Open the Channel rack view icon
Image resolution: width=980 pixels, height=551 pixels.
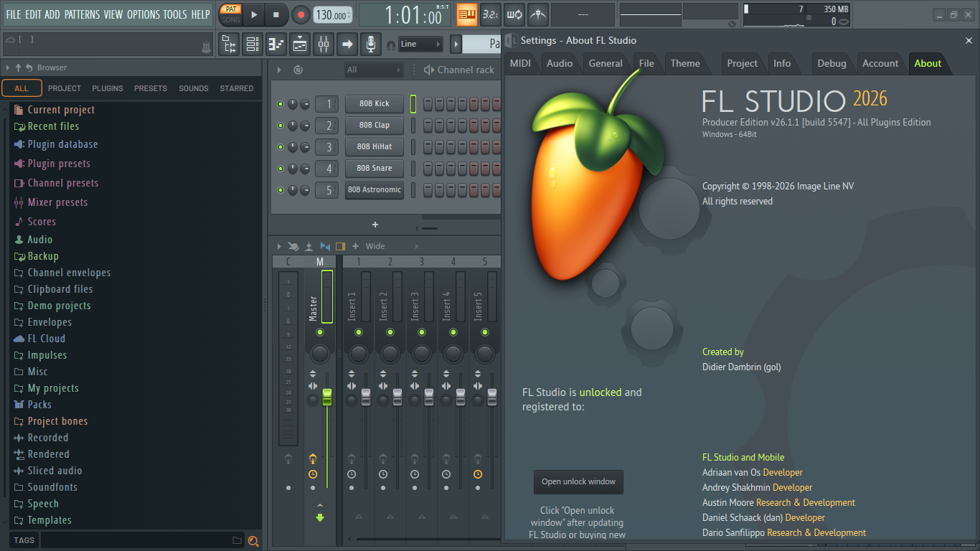(x=253, y=44)
